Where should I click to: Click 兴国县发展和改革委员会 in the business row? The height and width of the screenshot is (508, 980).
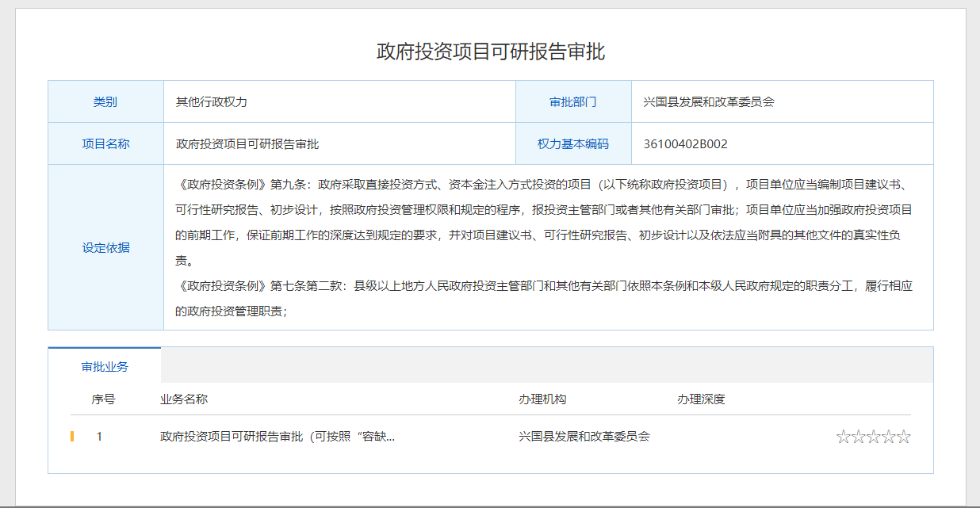tap(584, 437)
